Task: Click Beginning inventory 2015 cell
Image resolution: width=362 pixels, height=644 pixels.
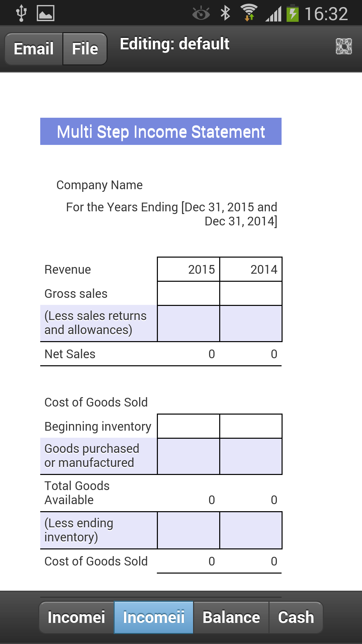Action: point(188,426)
